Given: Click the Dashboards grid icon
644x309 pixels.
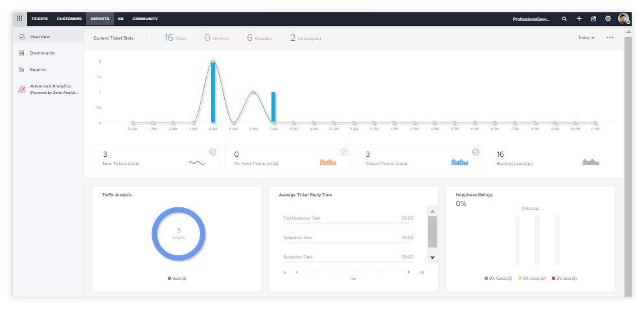Looking at the screenshot, I should pos(22,53).
